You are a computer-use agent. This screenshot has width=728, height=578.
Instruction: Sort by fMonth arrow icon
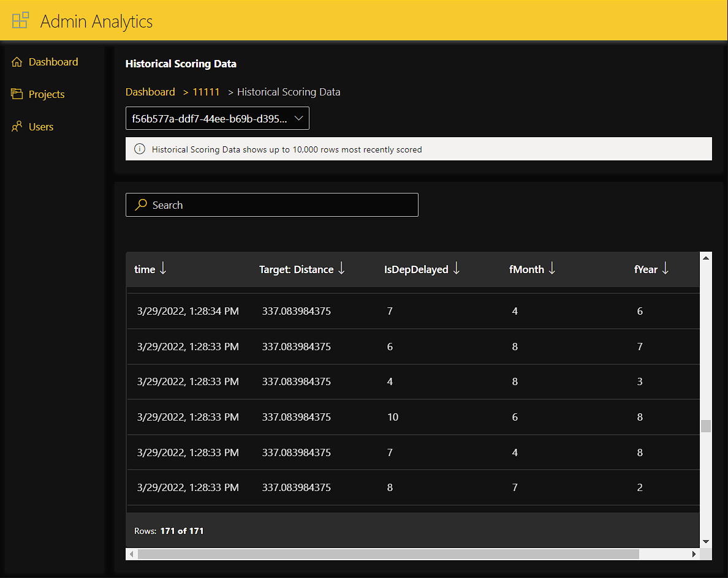point(552,269)
